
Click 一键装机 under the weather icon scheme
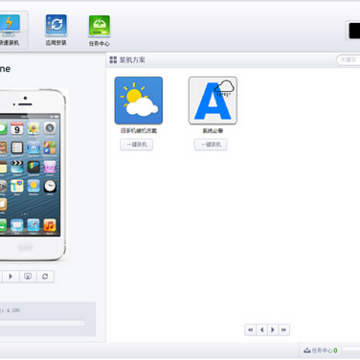[136, 145]
